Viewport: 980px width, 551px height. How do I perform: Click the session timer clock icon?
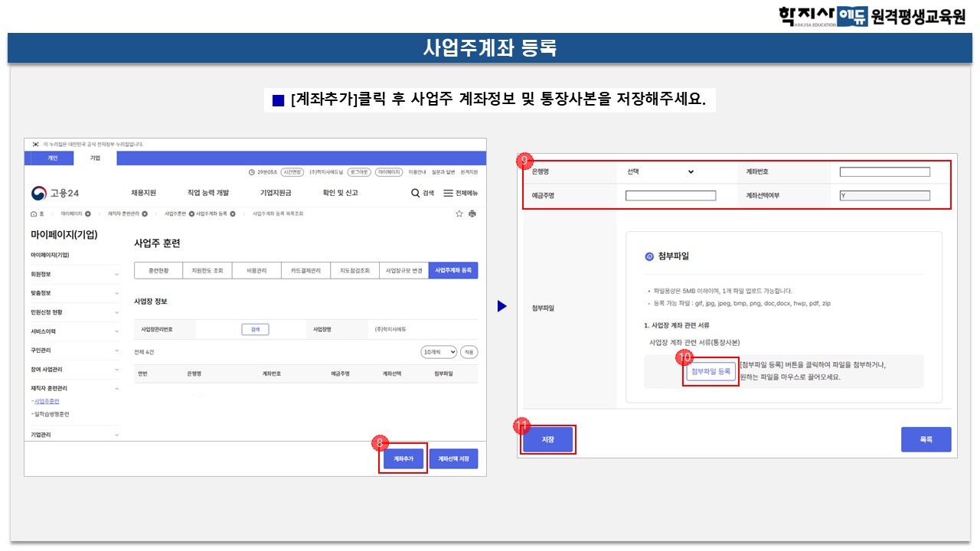[252, 172]
